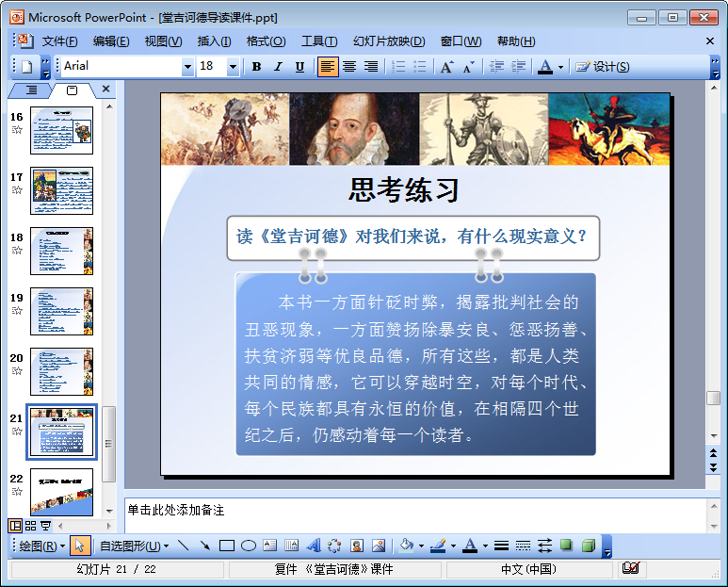Apply numbered list formatting
Viewport: 728px width, 587px height.
click(398, 67)
